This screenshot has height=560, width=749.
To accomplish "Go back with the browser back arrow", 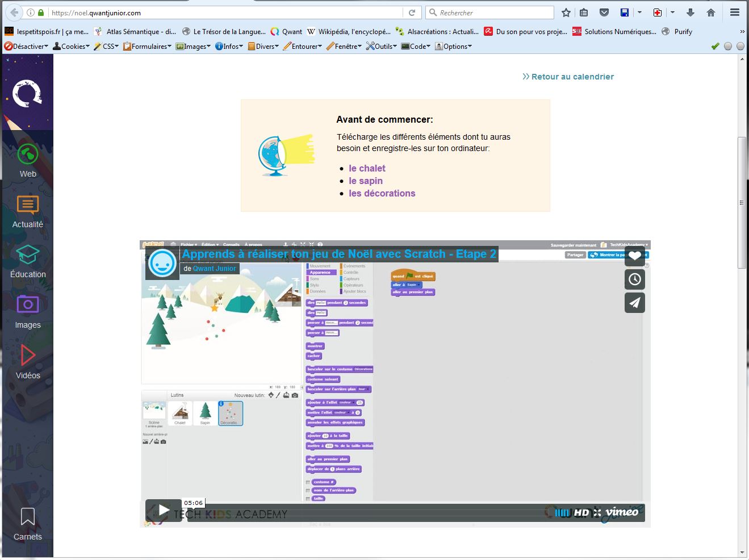I will (x=14, y=12).
